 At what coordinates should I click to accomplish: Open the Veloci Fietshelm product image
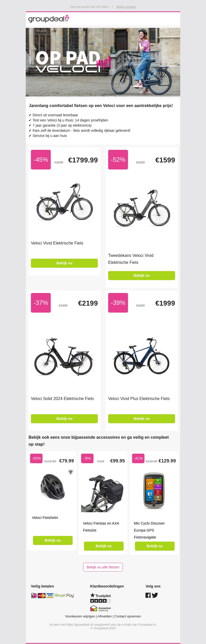53,487
